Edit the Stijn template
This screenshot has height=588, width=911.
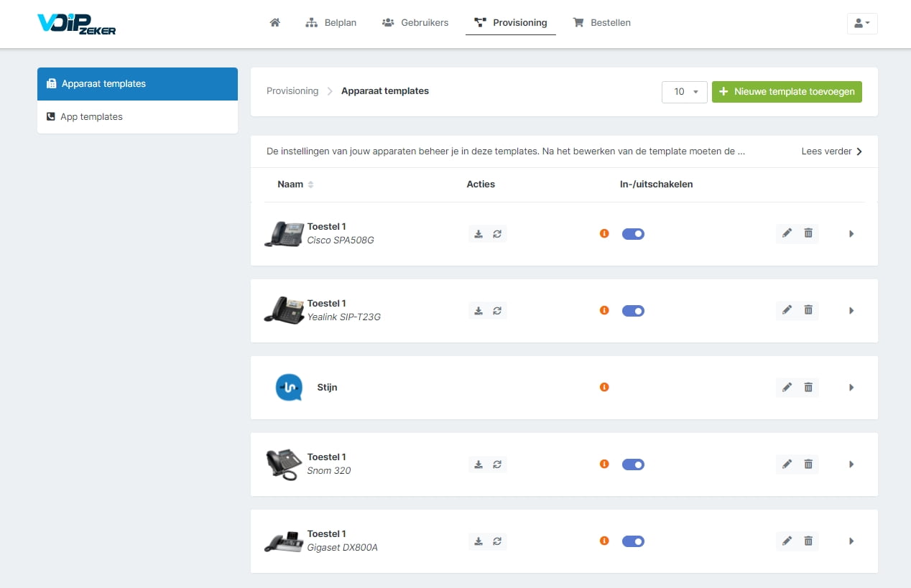pyautogui.click(x=787, y=387)
